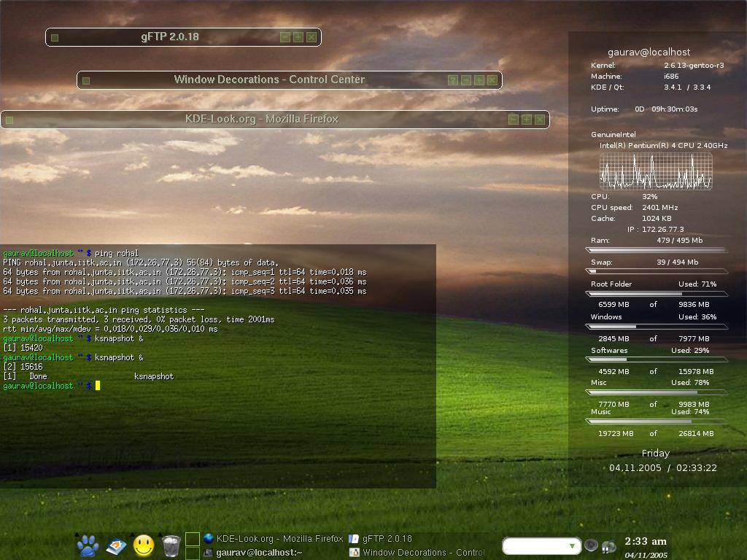Maximize the KDE-Look.org Firefox window
The height and width of the screenshot is (560, 747).
pyautogui.click(x=527, y=120)
